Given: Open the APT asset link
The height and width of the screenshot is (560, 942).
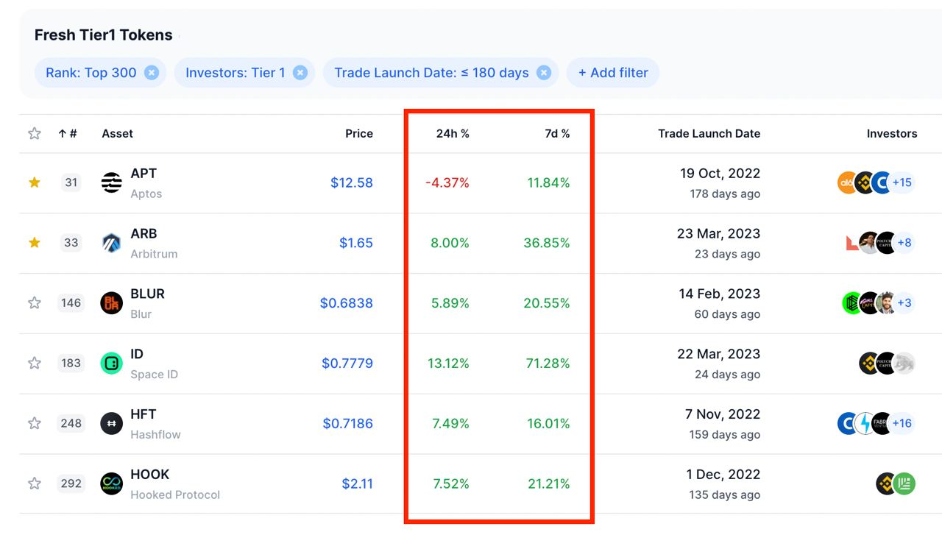Looking at the screenshot, I should 144,173.
